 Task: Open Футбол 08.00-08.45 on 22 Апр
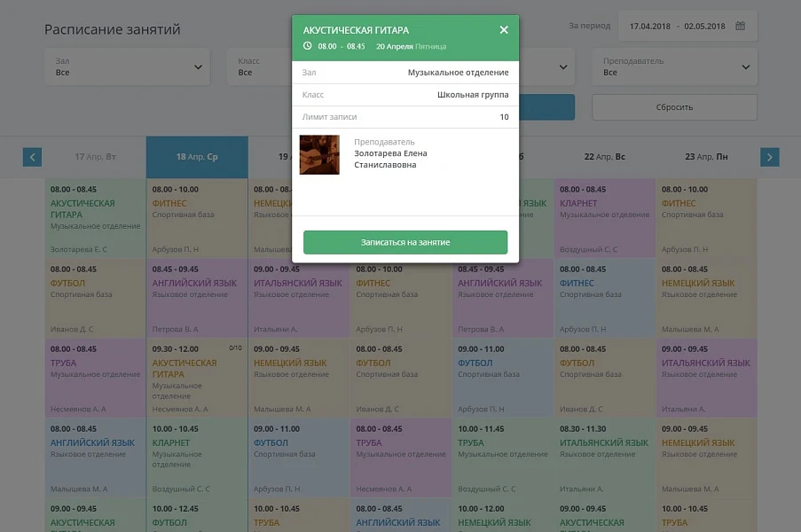(604, 379)
